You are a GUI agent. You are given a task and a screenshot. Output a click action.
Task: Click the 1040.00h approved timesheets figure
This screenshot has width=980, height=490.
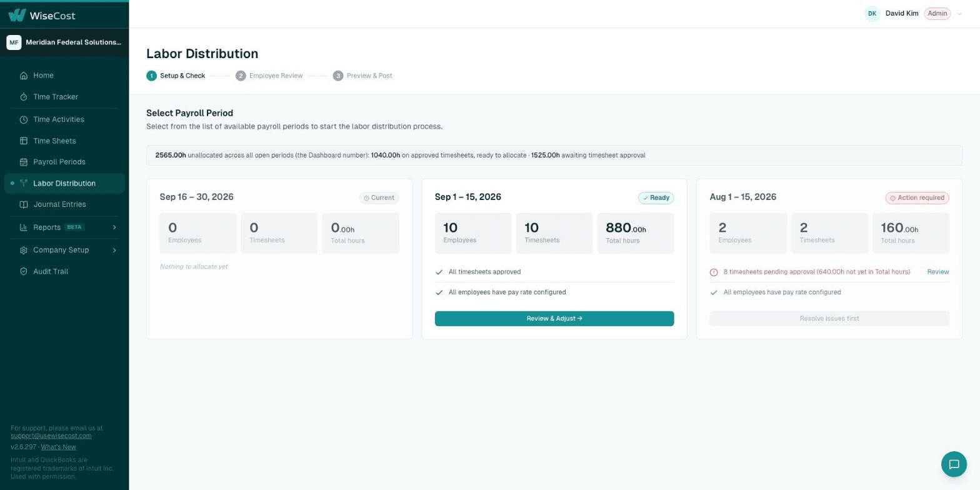(385, 155)
